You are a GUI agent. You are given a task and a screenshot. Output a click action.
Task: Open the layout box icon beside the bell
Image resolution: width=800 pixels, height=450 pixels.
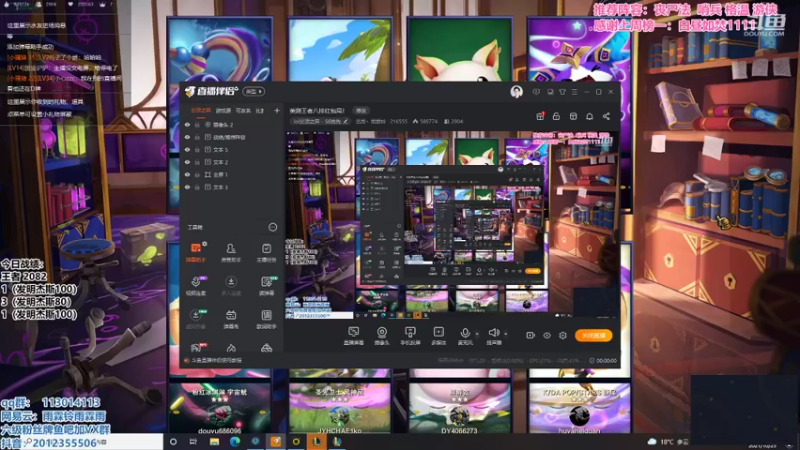[573, 116]
